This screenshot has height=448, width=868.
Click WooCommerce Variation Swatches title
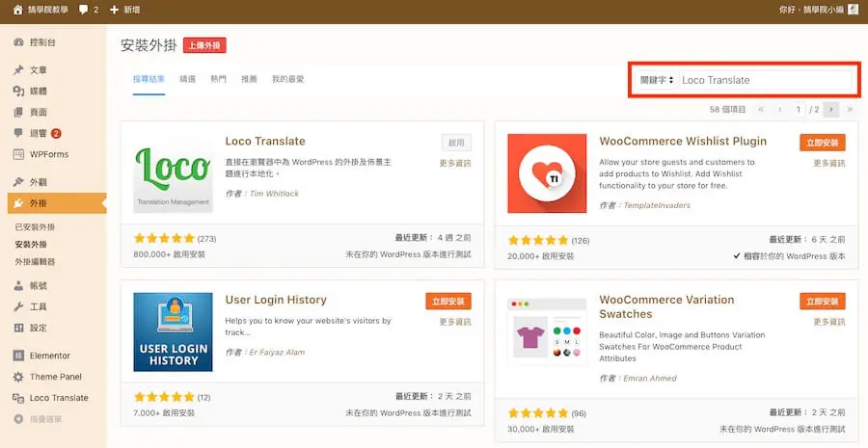[666, 307]
